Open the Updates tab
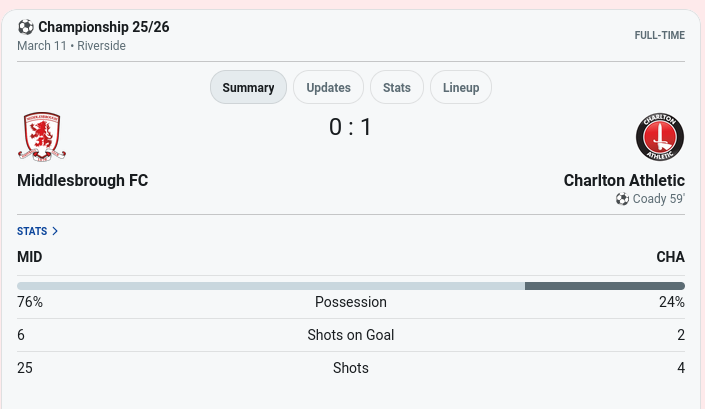The width and height of the screenshot is (705, 409). [328, 87]
